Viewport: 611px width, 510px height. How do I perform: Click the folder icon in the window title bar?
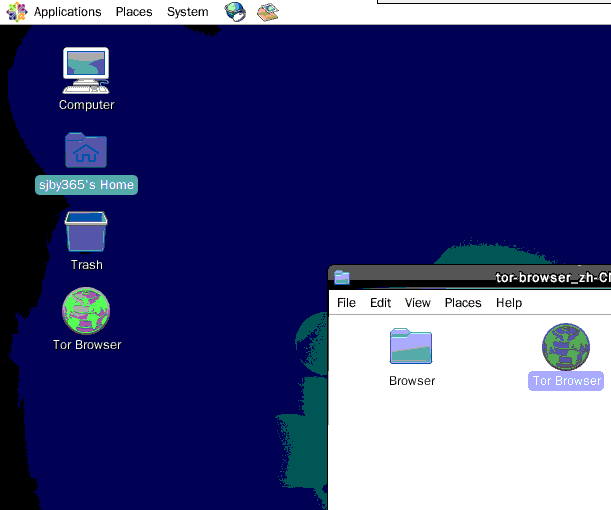[x=342, y=277]
